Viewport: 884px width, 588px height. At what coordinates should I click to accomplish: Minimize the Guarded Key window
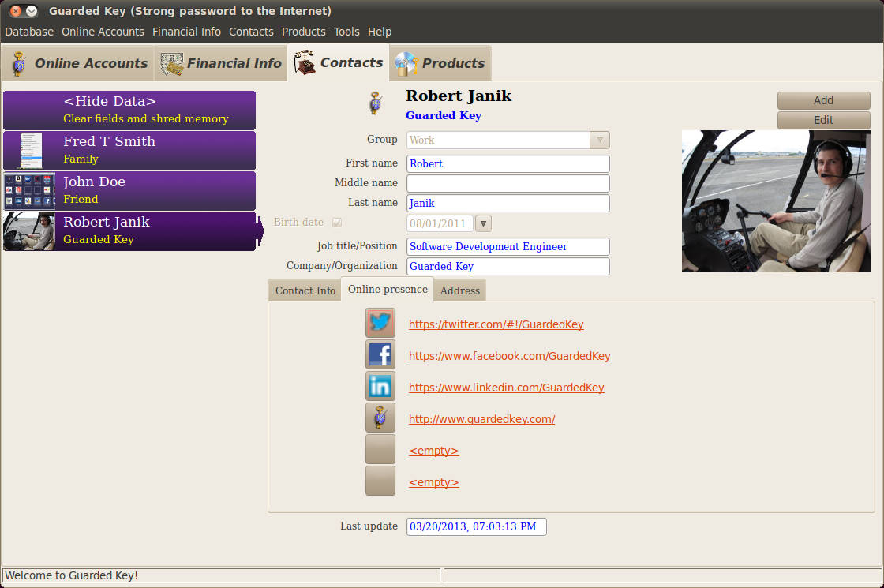pyautogui.click(x=32, y=11)
